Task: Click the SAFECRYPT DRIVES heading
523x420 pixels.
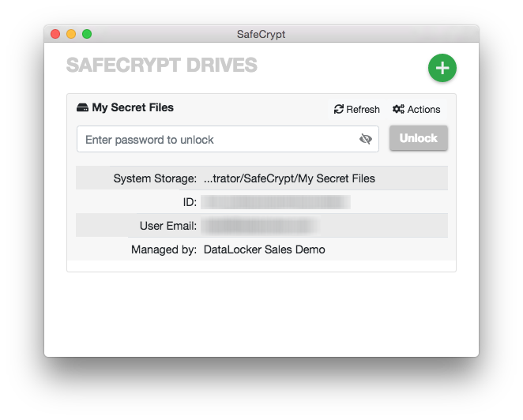Action: tap(162, 65)
